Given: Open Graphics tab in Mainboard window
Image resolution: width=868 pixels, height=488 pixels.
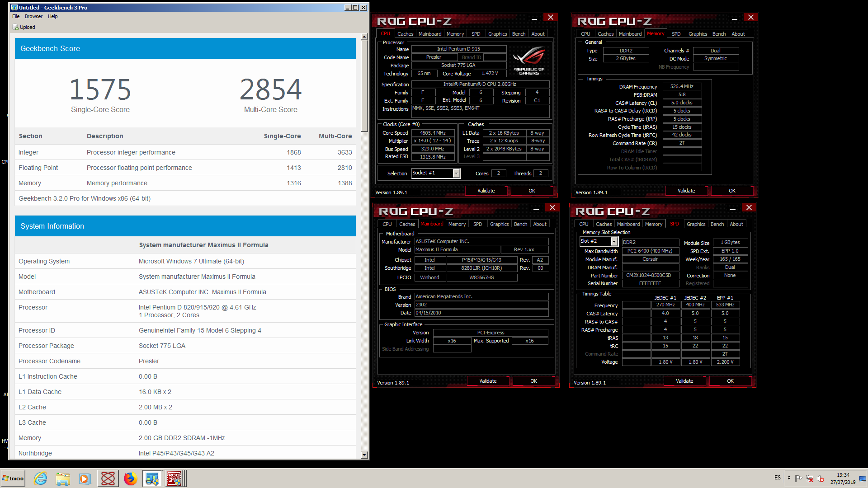Looking at the screenshot, I should (x=499, y=224).
